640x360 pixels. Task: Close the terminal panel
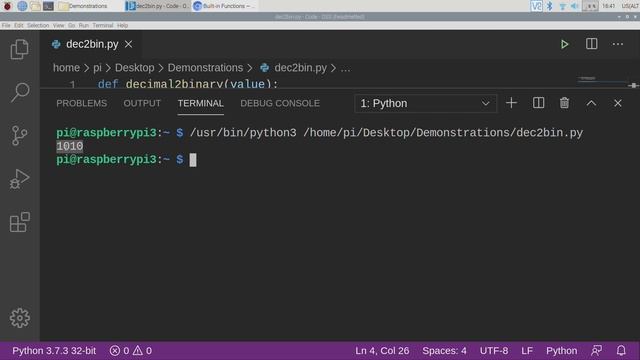[618, 103]
